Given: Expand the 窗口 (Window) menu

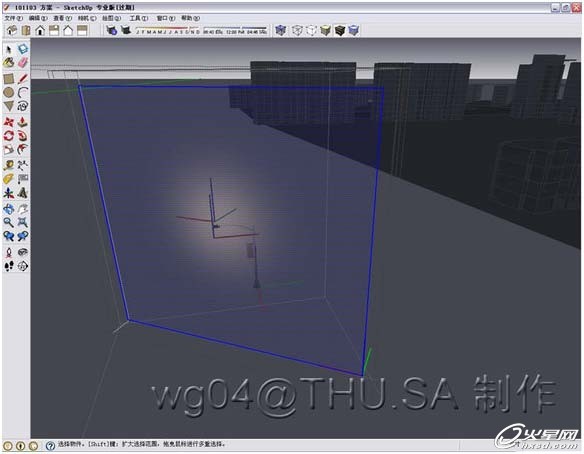Looking at the screenshot, I should point(166,18).
